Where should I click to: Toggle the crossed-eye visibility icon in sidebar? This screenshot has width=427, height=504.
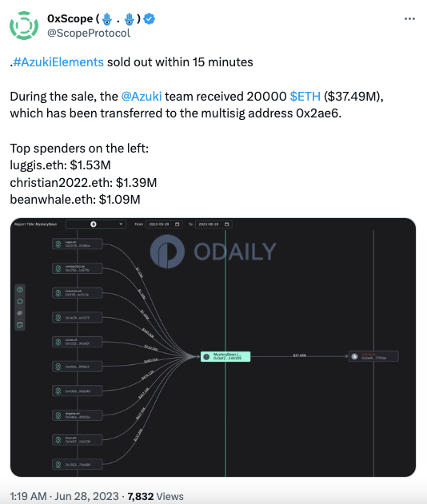tap(20, 313)
